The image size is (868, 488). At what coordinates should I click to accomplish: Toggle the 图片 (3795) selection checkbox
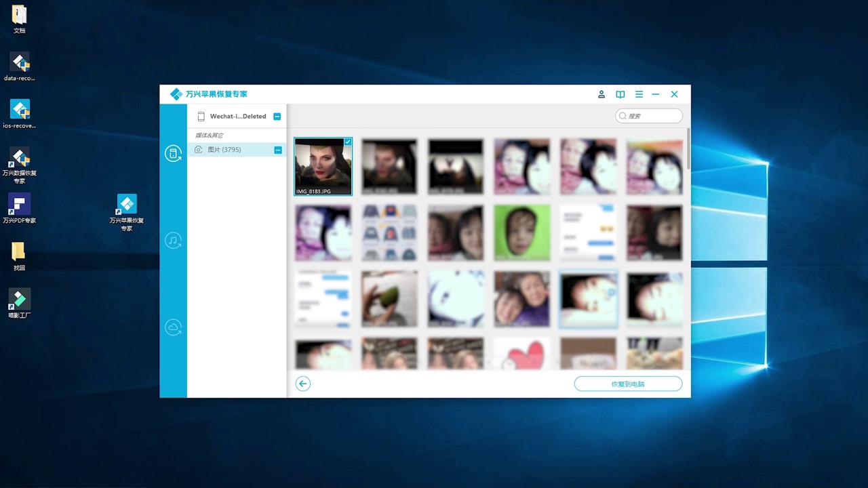point(277,150)
